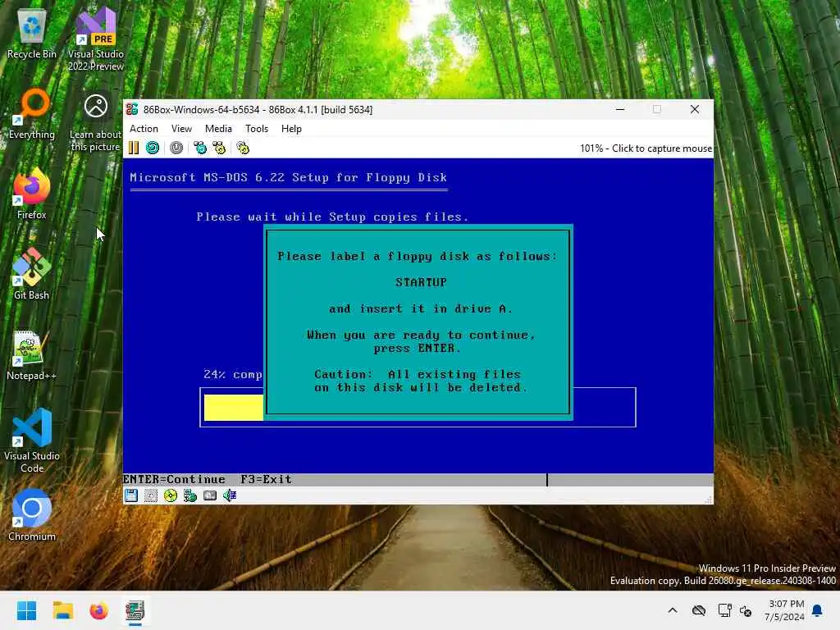Select the Chromium desktop icon
This screenshot has height=630, width=840.
tap(32, 515)
